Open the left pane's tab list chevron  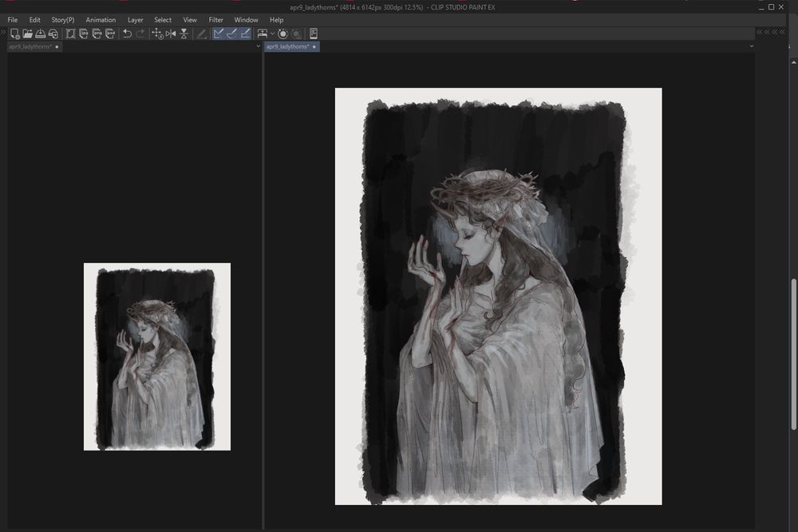(257, 46)
